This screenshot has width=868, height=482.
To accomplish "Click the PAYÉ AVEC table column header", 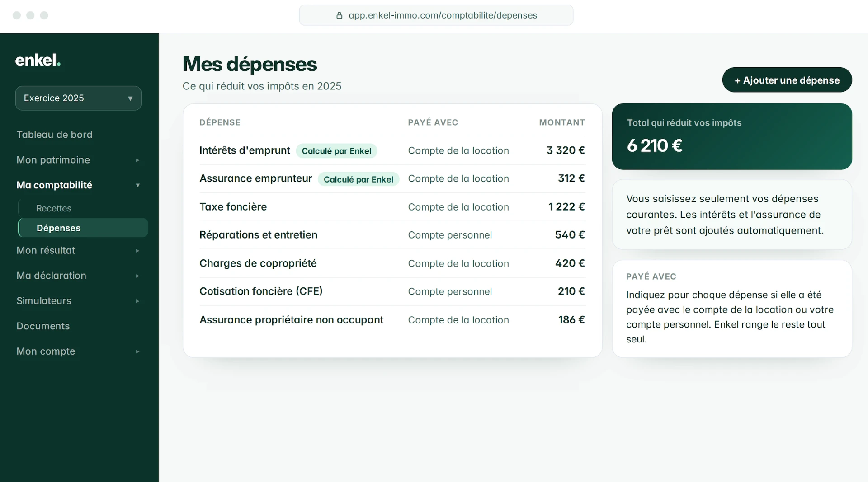I will coord(433,122).
